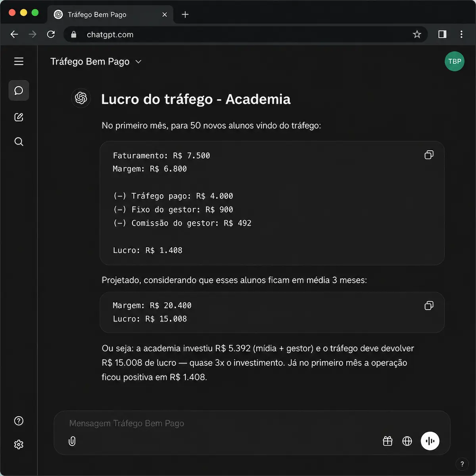This screenshot has width=476, height=476.
Task: Start voice mode with the white audio button
Action: pyautogui.click(x=430, y=441)
